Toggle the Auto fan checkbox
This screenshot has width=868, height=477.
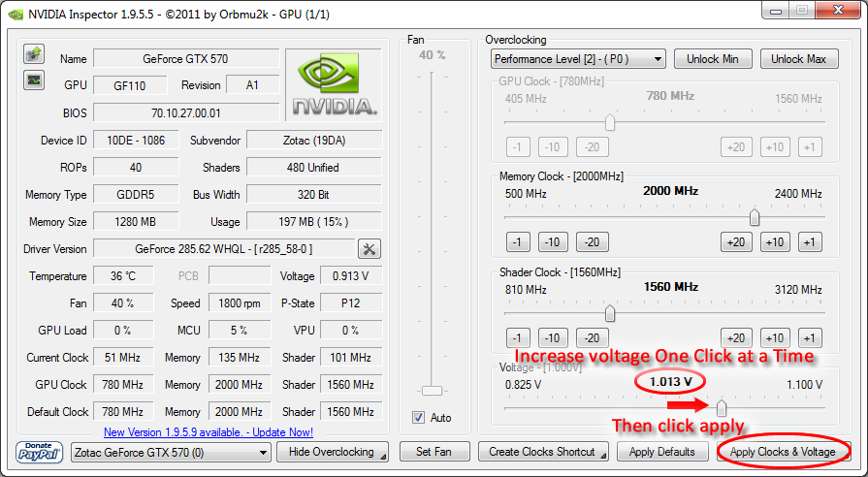(419, 418)
